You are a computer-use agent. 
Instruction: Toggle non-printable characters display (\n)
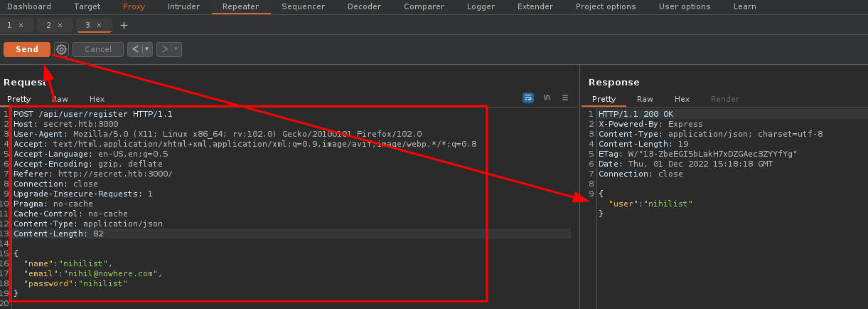tap(547, 98)
